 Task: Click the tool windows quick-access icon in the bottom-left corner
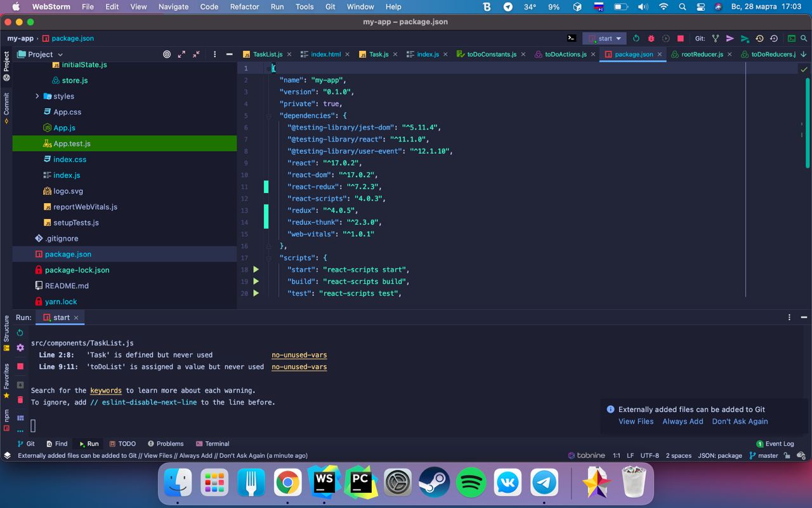(x=7, y=455)
